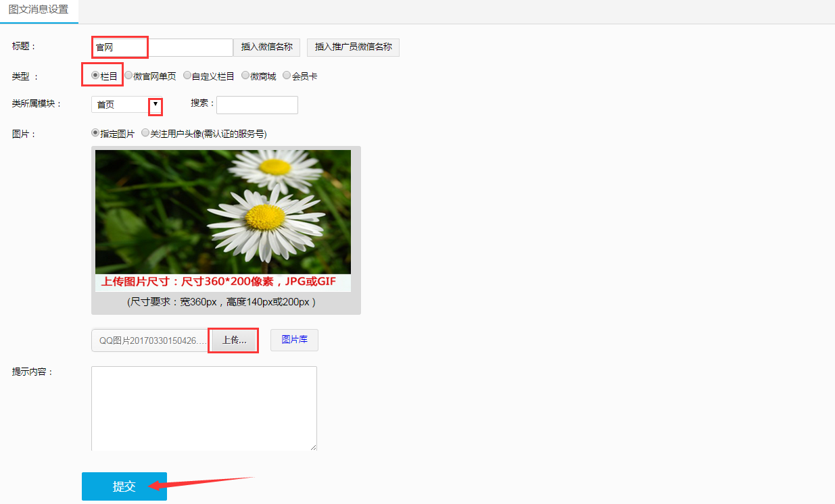The width and height of the screenshot is (835, 504).
Task: Choose 关注用户头像 radio option
Action: point(145,133)
